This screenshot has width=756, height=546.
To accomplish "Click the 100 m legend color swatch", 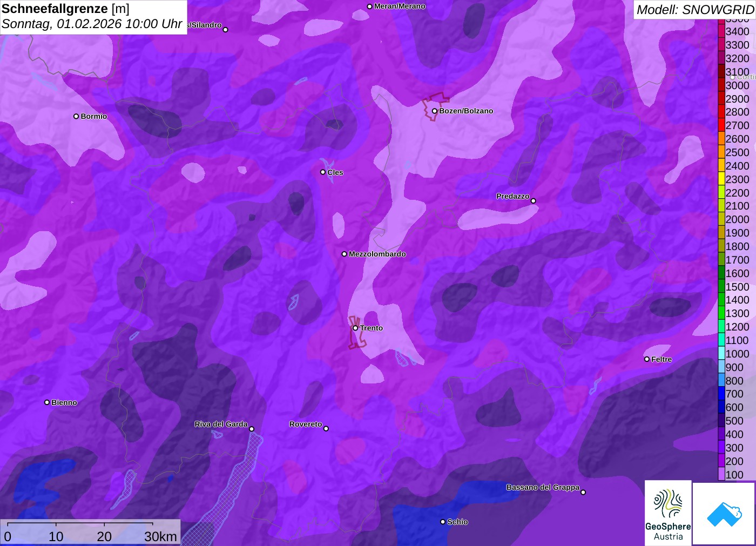I will pos(721,474).
